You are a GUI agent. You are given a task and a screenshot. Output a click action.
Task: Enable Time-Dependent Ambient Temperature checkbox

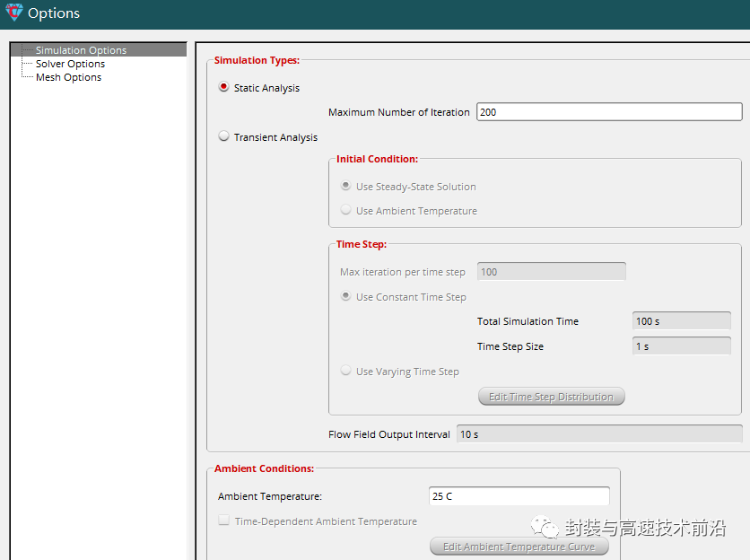(223, 521)
